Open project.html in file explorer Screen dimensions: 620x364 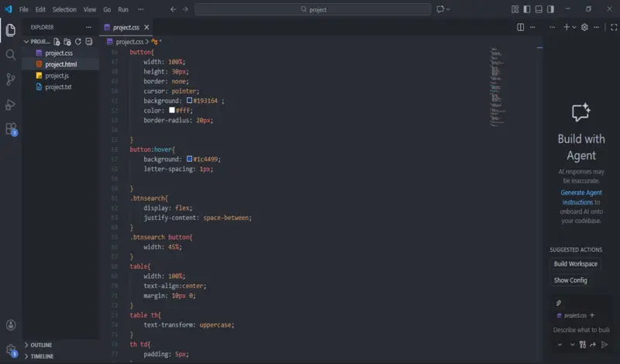(x=60, y=64)
